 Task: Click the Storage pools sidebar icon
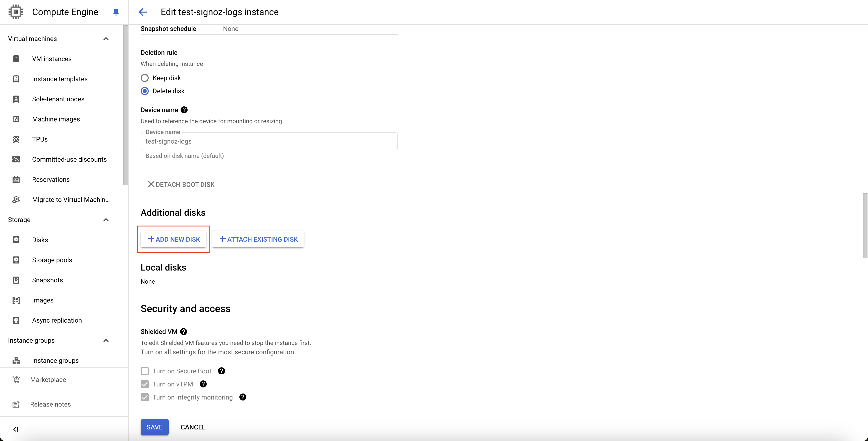pyautogui.click(x=16, y=260)
